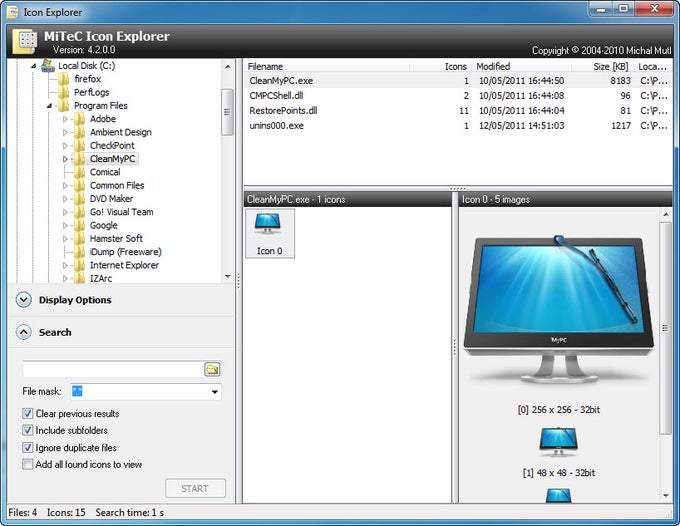680x526 pixels.
Task: Click up arrow of folder tree scrollbar
Action: tap(228, 66)
